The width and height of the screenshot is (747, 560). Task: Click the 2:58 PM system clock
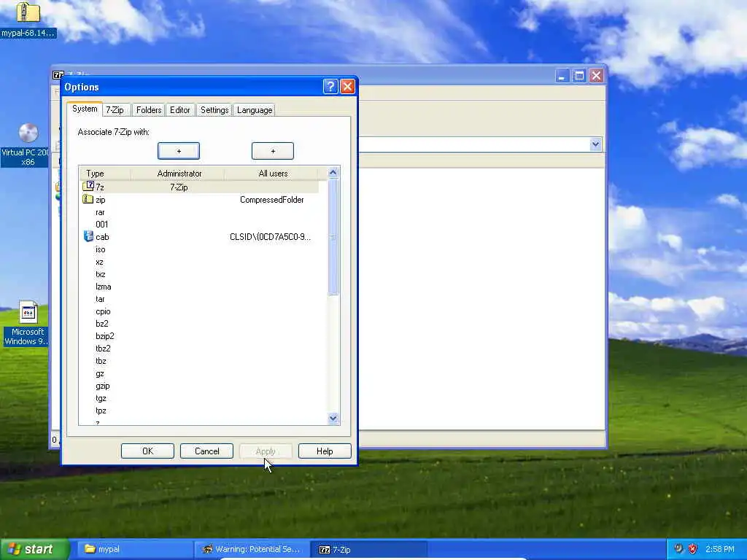click(x=719, y=549)
